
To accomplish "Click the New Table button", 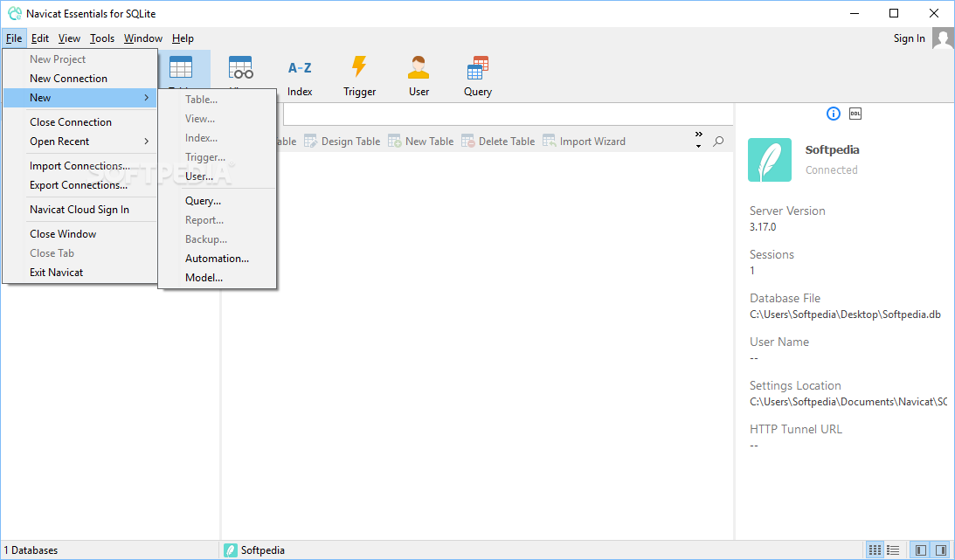I will [x=421, y=142].
